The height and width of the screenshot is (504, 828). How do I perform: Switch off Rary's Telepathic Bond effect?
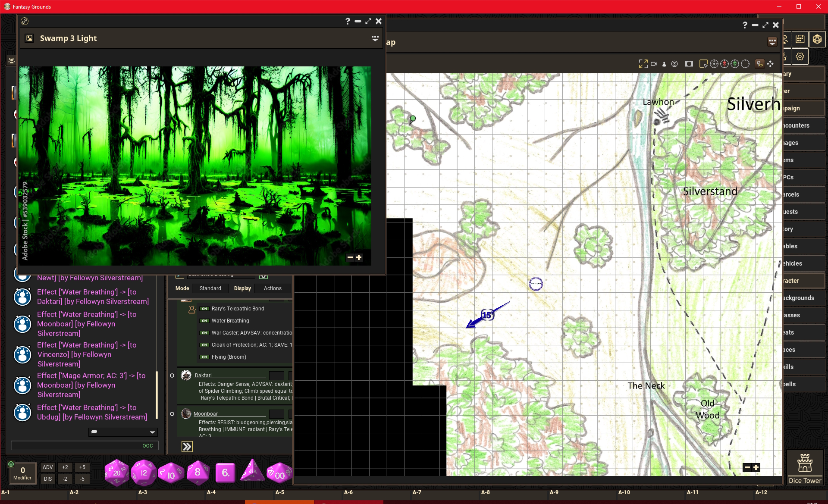pyautogui.click(x=204, y=309)
